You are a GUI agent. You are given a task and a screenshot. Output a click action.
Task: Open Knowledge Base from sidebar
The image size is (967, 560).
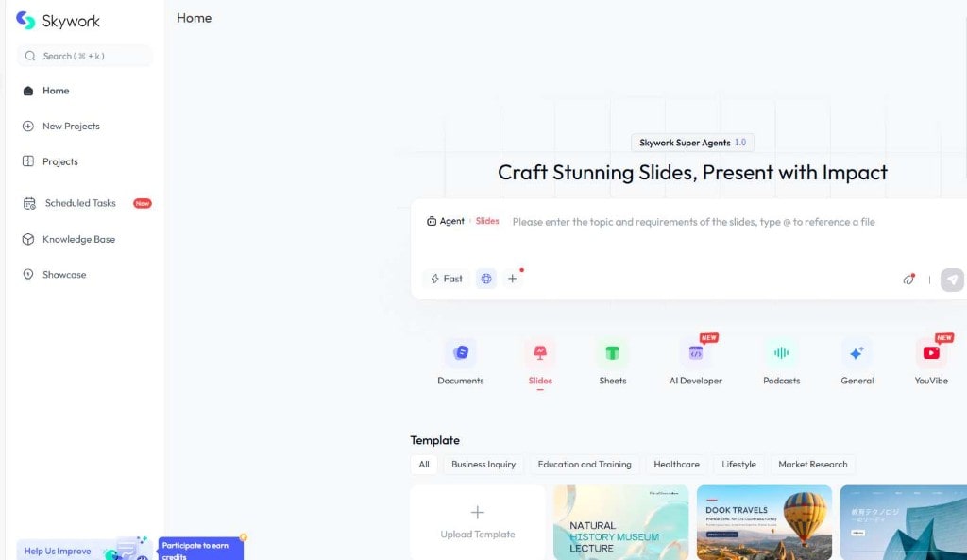tap(79, 239)
